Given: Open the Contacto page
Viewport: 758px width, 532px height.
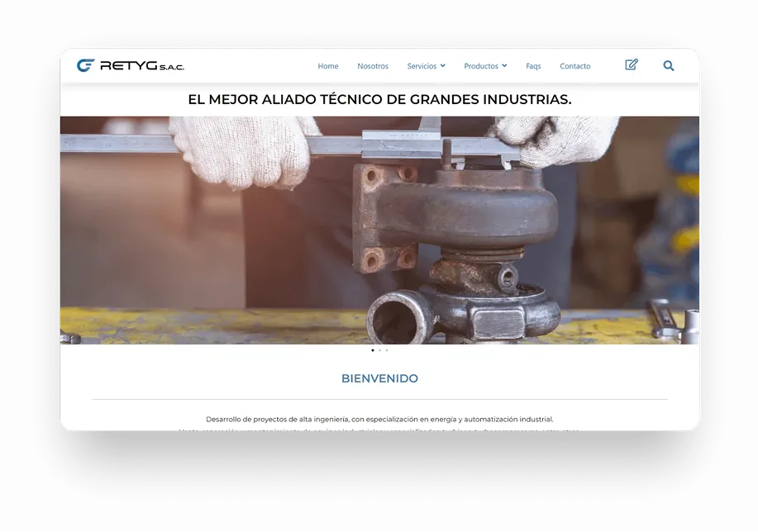Looking at the screenshot, I should pyautogui.click(x=574, y=66).
